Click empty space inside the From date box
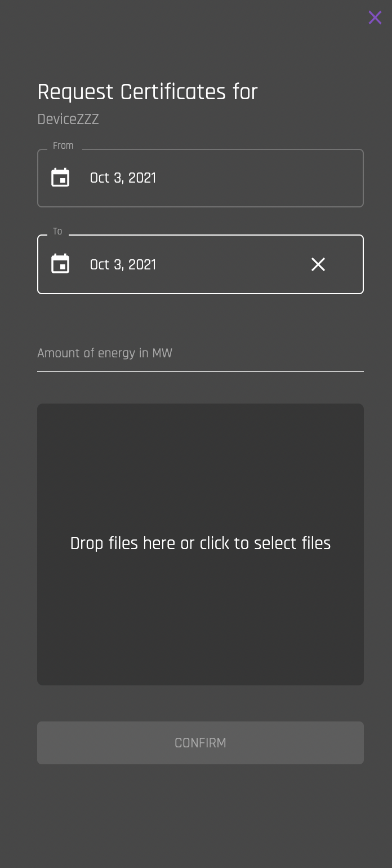This screenshot has width=392, height=868. pyautogui.click(x=259, y=178)
